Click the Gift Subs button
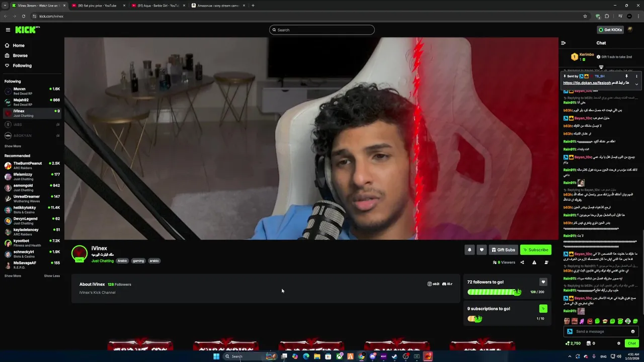The height and width of the screenshot is (362, 644). [503, 250]
